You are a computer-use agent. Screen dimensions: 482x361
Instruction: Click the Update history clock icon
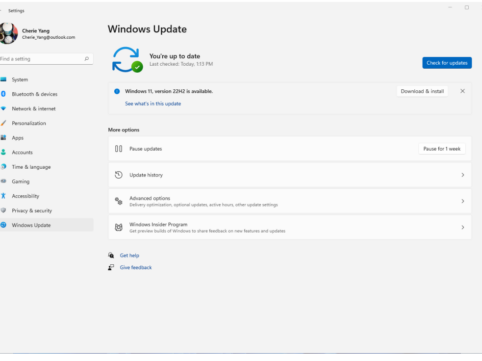[118, 175]
